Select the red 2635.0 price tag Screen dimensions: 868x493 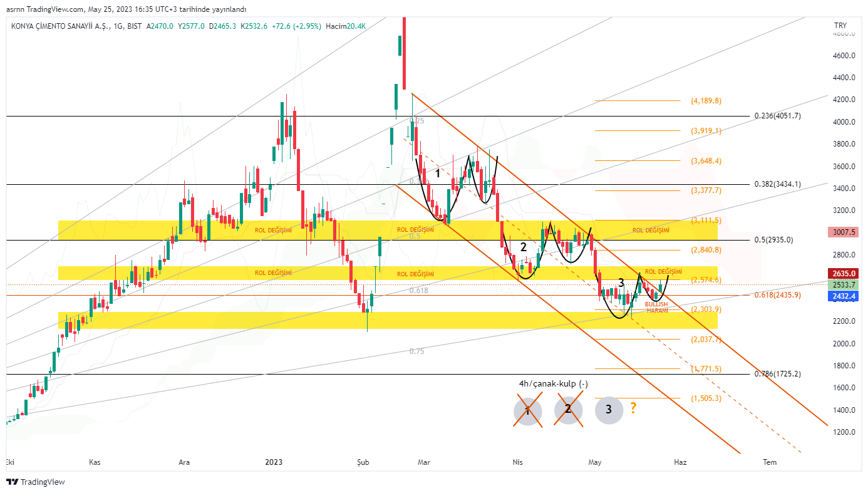[x=841, y=273]
